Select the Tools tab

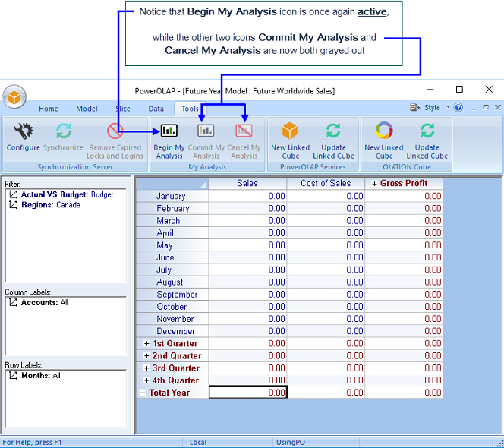pos(190,109)
